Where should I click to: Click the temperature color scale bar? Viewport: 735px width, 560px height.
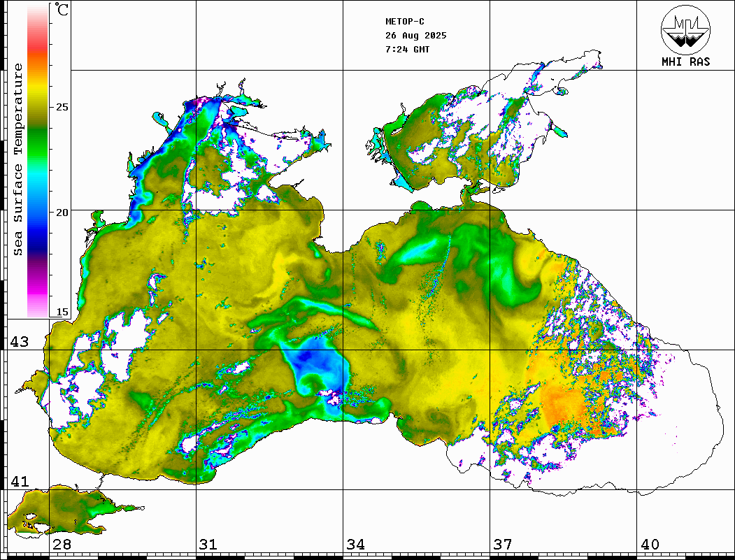(38, 160)
